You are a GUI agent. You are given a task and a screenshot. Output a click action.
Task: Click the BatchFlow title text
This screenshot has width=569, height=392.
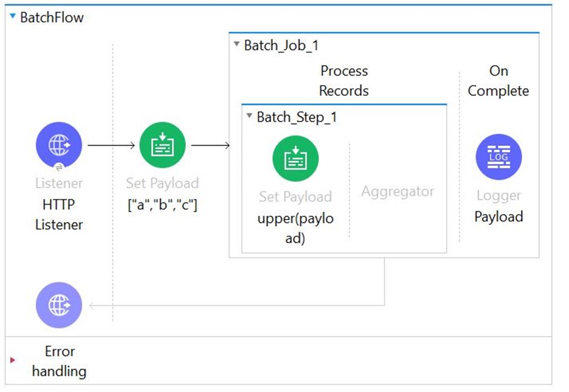(x=52, y=17)
